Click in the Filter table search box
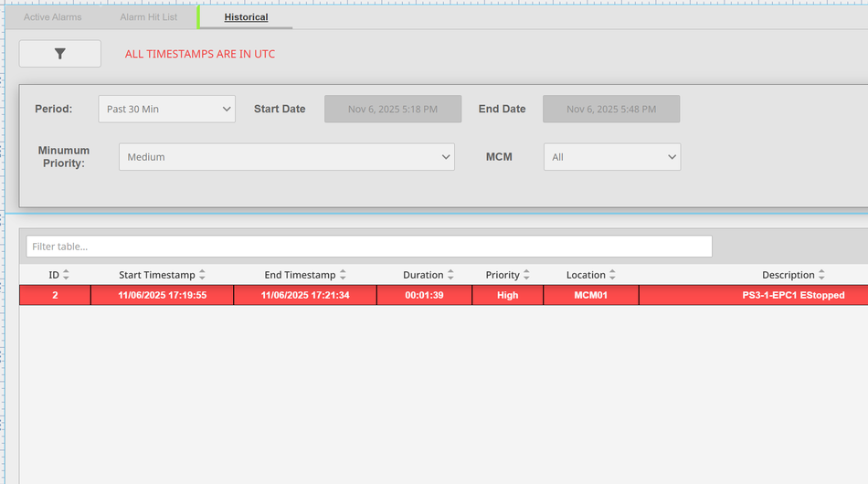The image size is (868, 484). 368,247
